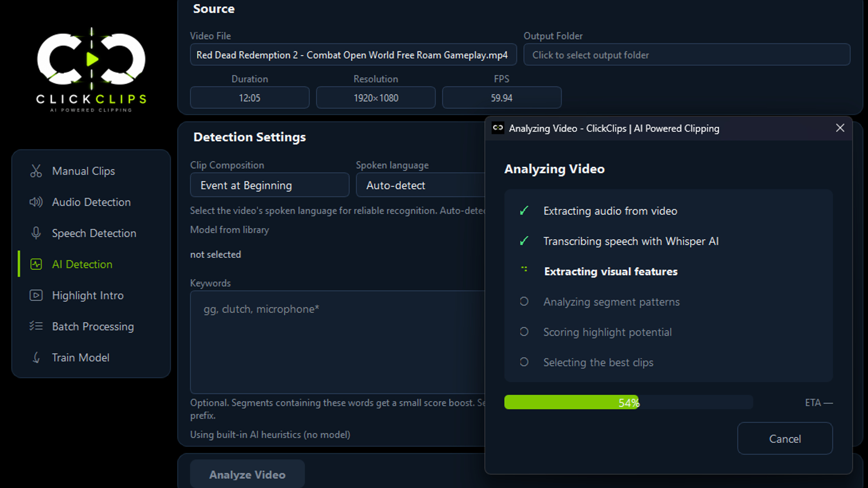Click the 'Model from library' label

pyautogui.click(x=230, y=230)
